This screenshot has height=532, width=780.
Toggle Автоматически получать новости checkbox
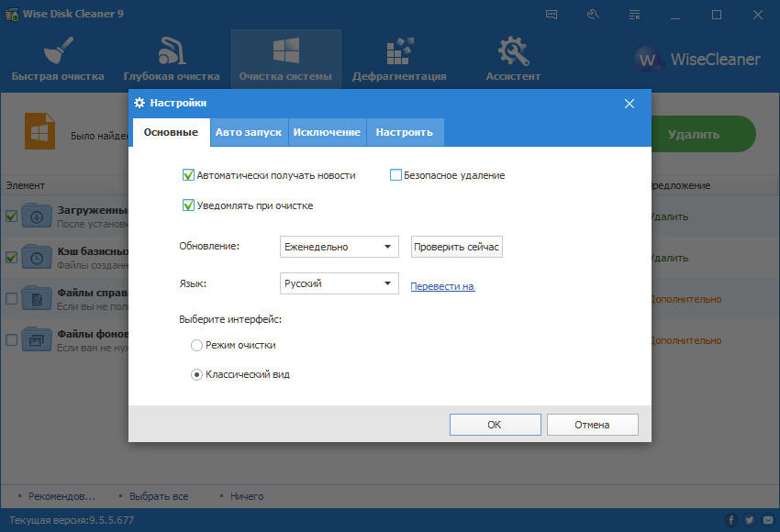point(188,175)
